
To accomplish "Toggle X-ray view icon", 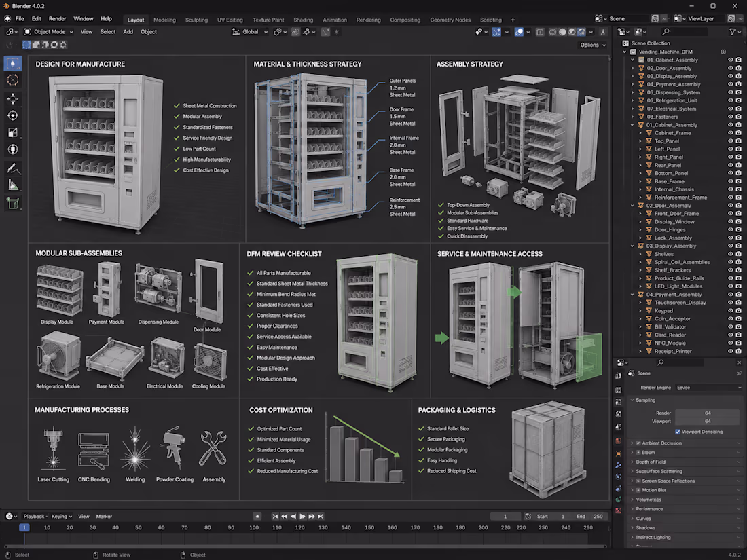I will (540, 32).
